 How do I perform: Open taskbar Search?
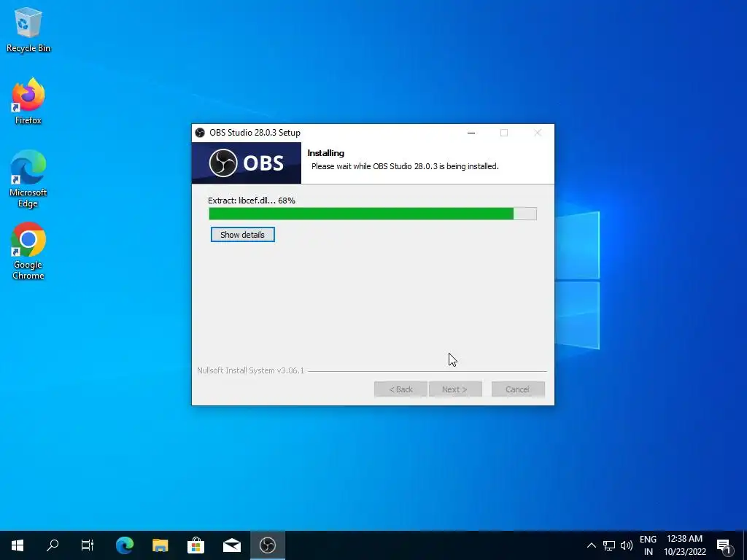[53, 545]
